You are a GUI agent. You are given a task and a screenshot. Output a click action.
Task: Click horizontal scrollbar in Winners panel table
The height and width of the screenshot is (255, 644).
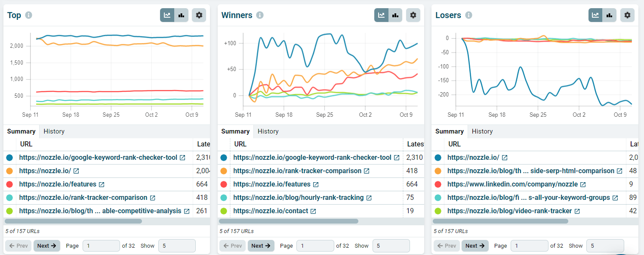(x=289, y=221)
